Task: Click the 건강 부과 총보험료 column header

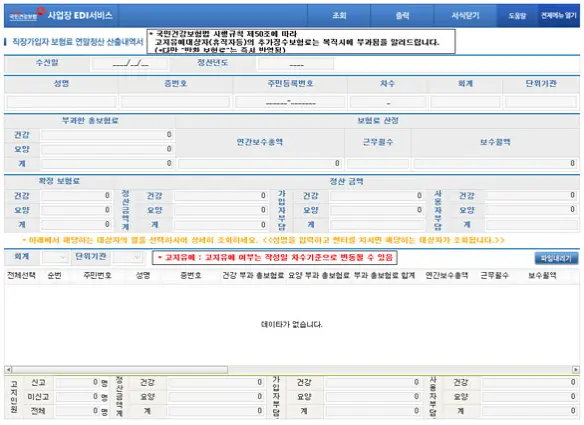Action: 253,276
